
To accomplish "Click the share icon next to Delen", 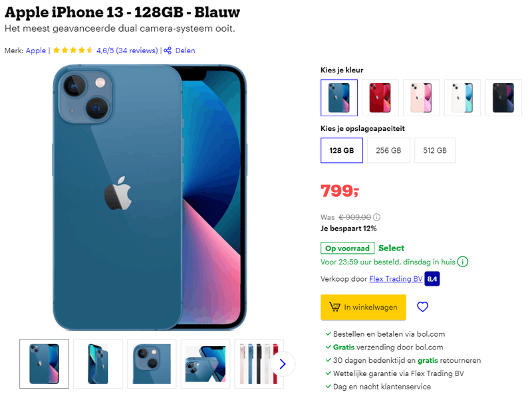I will 168,50.
